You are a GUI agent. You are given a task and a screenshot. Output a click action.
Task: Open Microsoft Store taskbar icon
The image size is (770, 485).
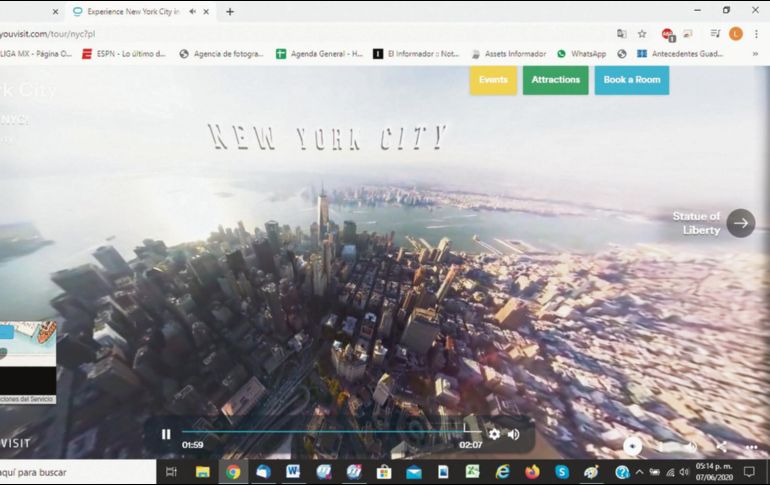384,472
